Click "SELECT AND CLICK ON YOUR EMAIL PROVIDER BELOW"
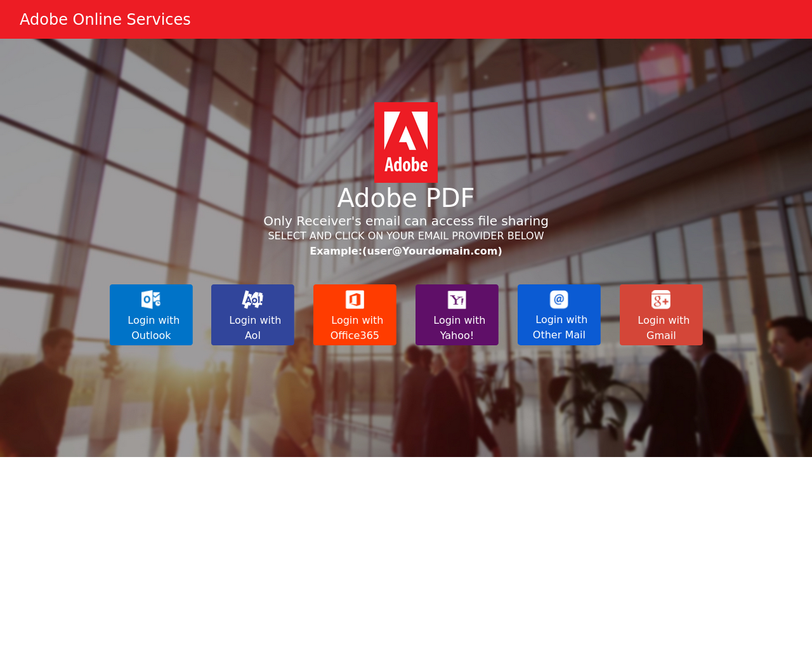This screenshot has width=812, height=650. [406, 236]
